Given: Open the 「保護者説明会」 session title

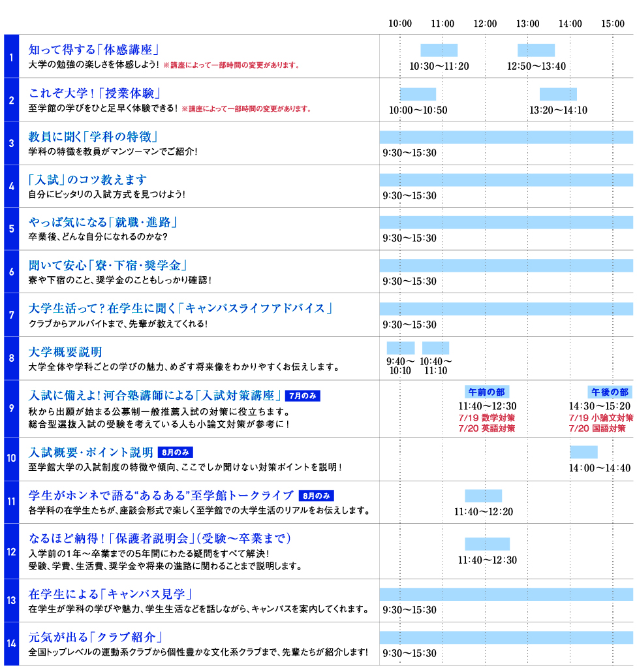Looking at the screenshot, I should (160, 539).
